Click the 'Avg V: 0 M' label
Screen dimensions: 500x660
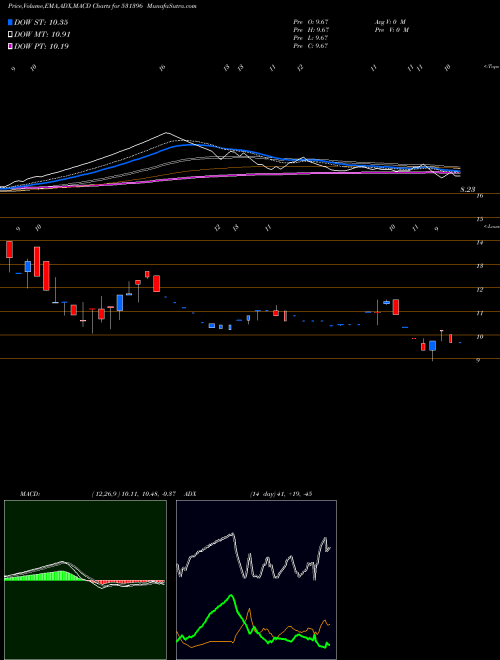(389, 22)
